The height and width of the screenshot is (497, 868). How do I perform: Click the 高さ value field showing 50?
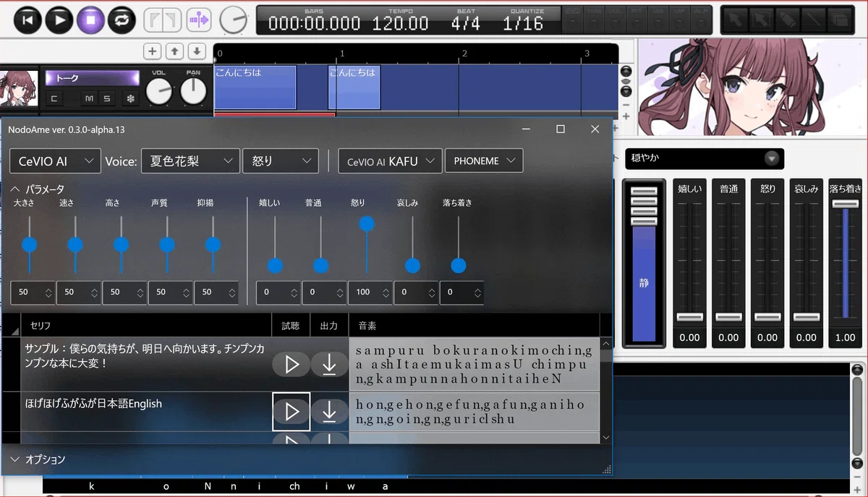click(x=124, y=292)
